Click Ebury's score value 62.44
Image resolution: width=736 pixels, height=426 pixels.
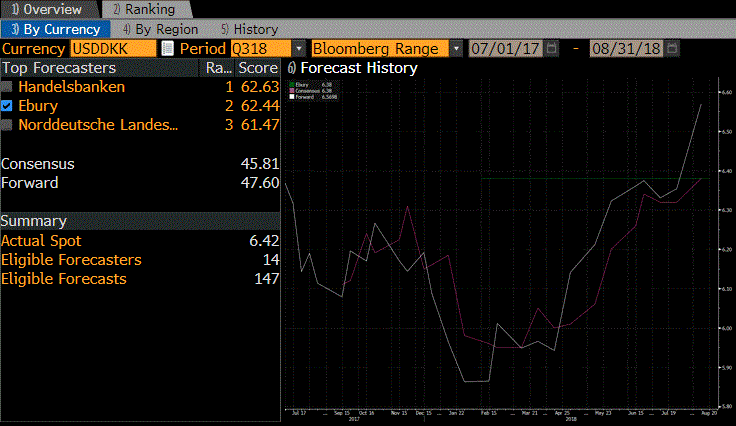[260, 106]
